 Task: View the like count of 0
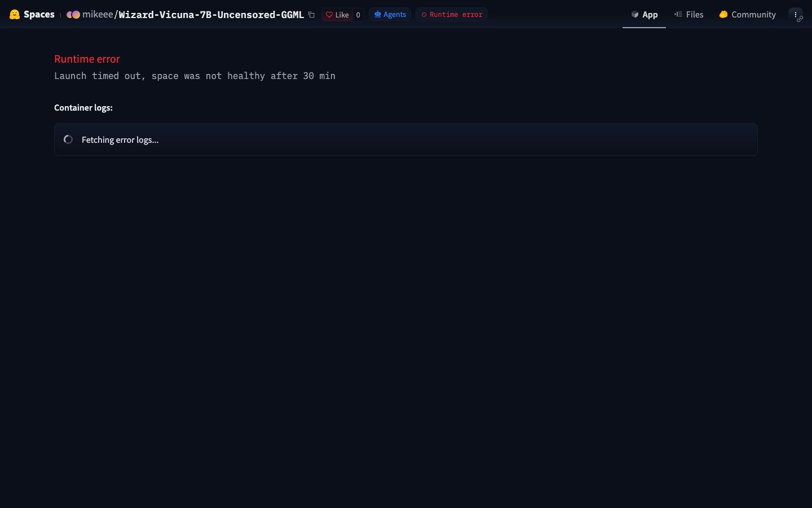click(x=358, y=15)
